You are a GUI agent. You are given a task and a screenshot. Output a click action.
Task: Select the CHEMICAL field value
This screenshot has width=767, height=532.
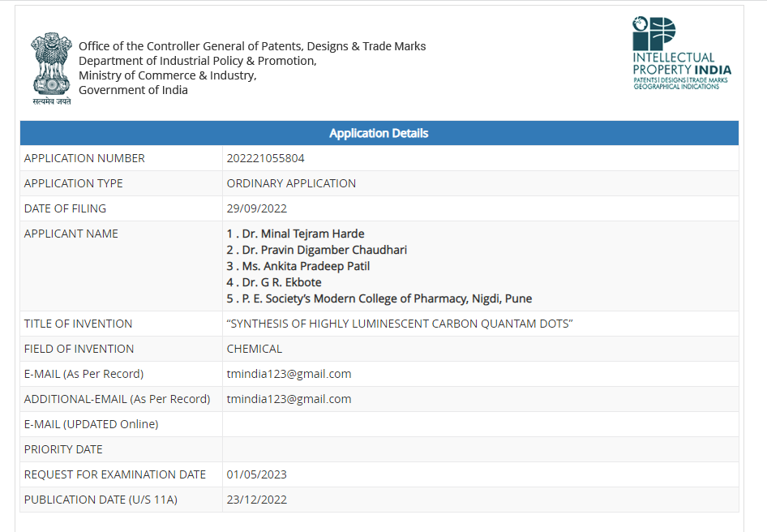coord(255,349)
